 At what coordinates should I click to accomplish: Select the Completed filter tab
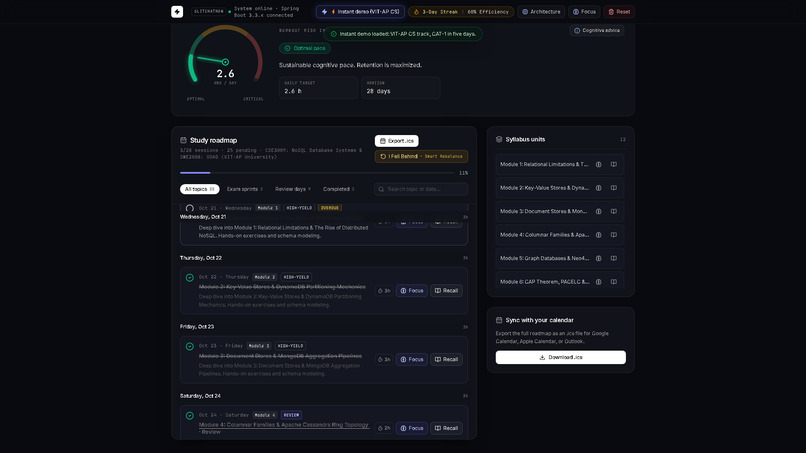(338, 189)
